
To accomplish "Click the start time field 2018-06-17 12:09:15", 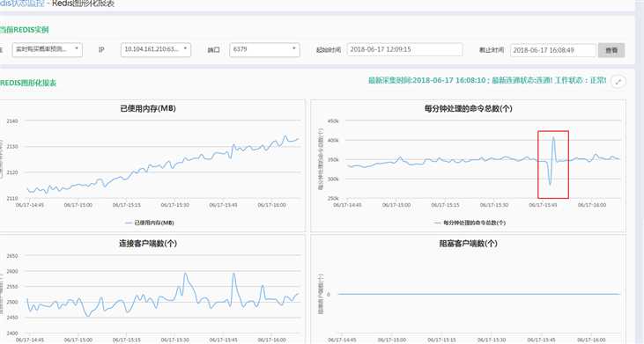I will [404, 49].
